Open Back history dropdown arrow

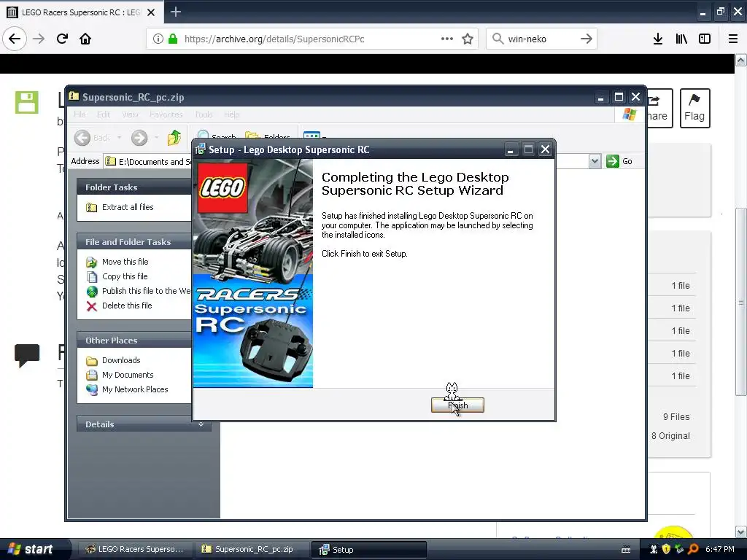coord(119,138)
